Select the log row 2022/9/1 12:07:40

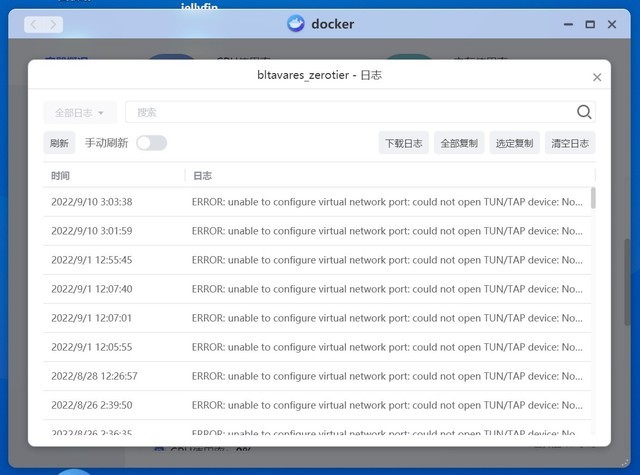point(317,289)
